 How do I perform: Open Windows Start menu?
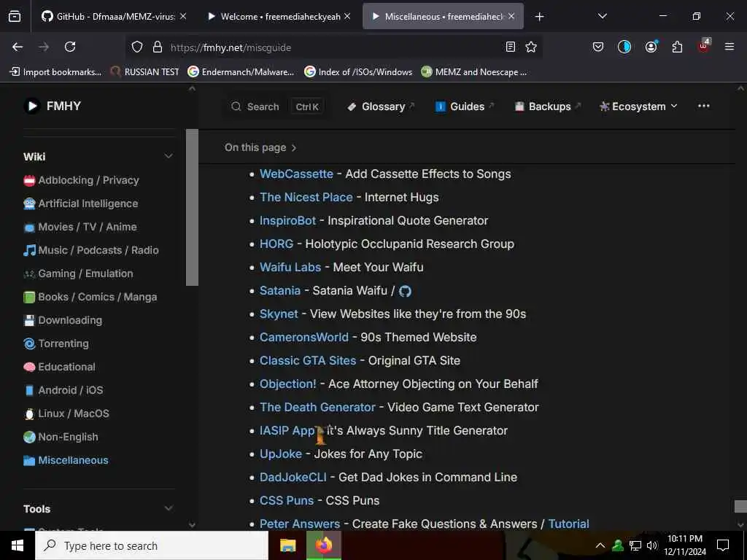click(18, 545)
